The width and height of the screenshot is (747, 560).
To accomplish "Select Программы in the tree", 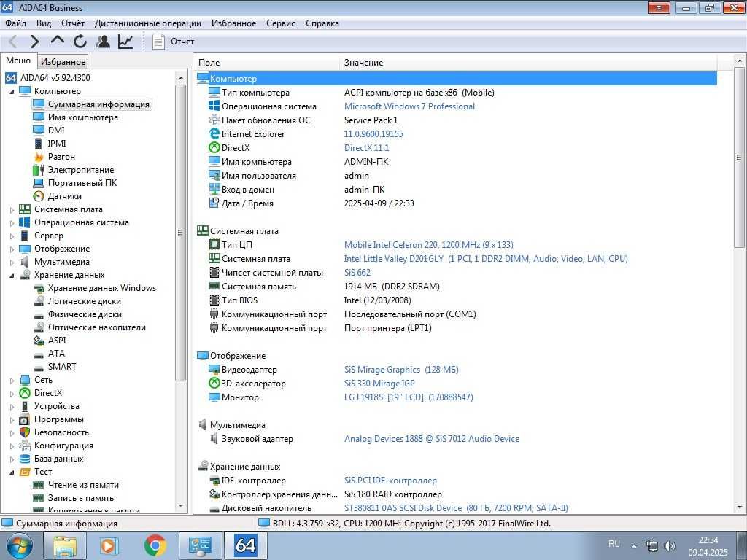I will tap(59, 419).
